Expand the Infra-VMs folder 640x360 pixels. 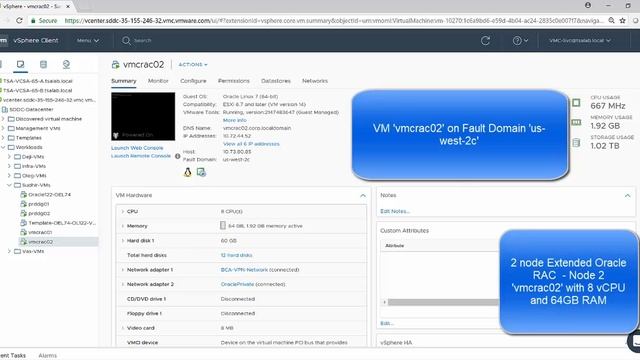click(x=9, y=166)
